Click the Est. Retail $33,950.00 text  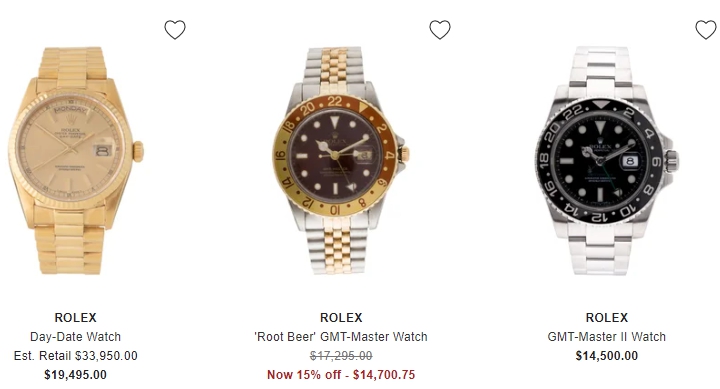coord(76,356)
